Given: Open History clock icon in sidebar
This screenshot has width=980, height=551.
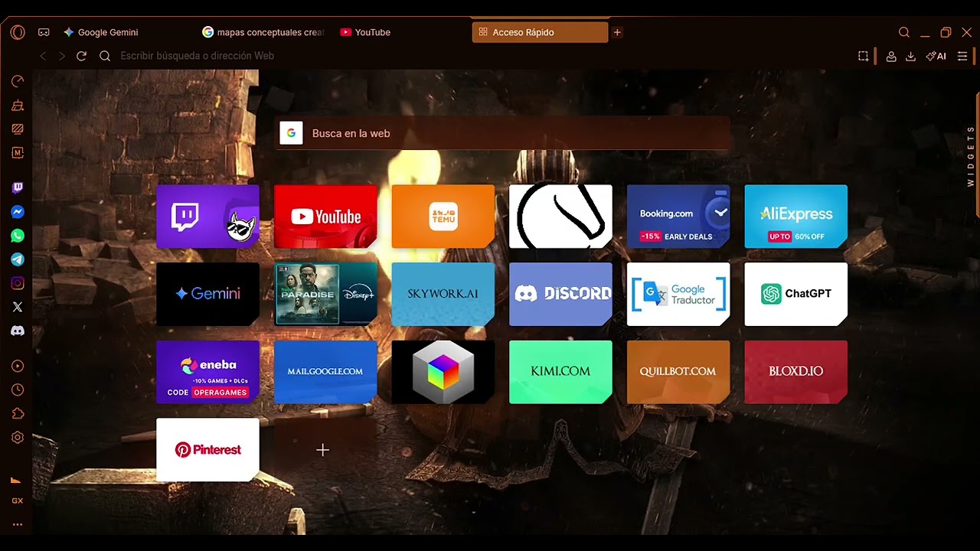Looking at the screenshot, I should [x=18, y=390].
